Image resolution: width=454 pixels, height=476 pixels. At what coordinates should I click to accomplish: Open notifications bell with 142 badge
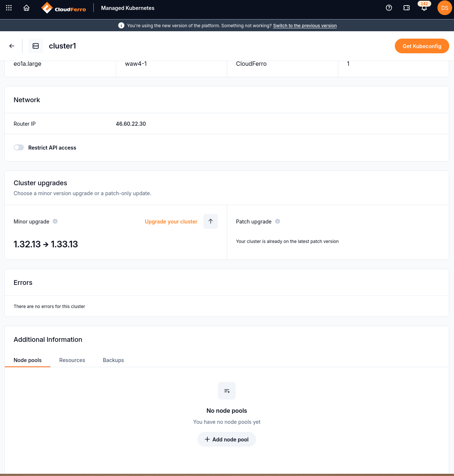[424, 7]
